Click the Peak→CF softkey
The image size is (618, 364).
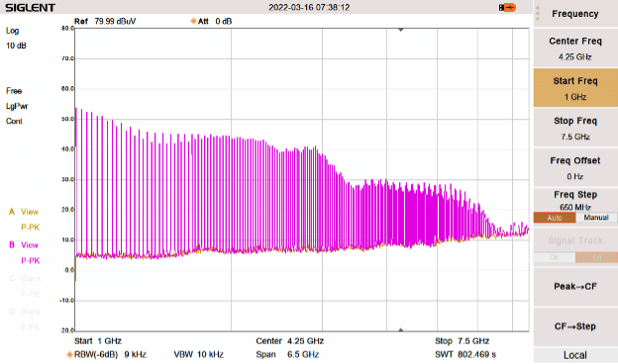[x=575, y=287]
